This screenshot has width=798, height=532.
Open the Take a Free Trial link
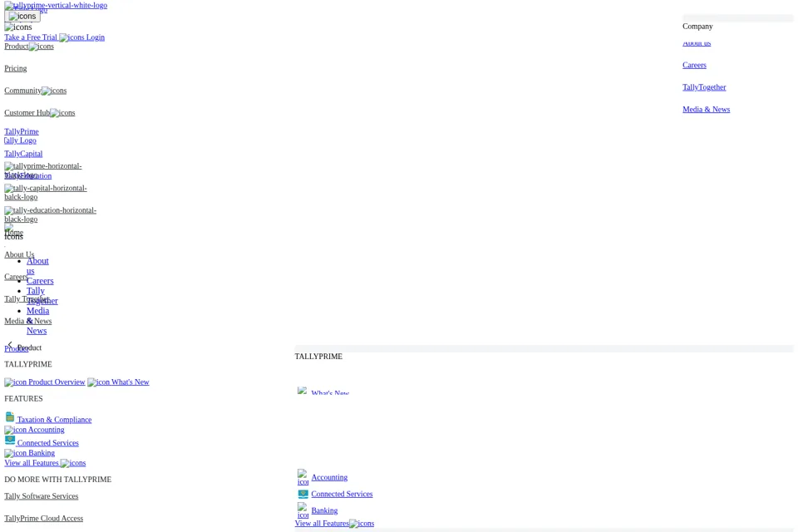[x=31, y=37]
